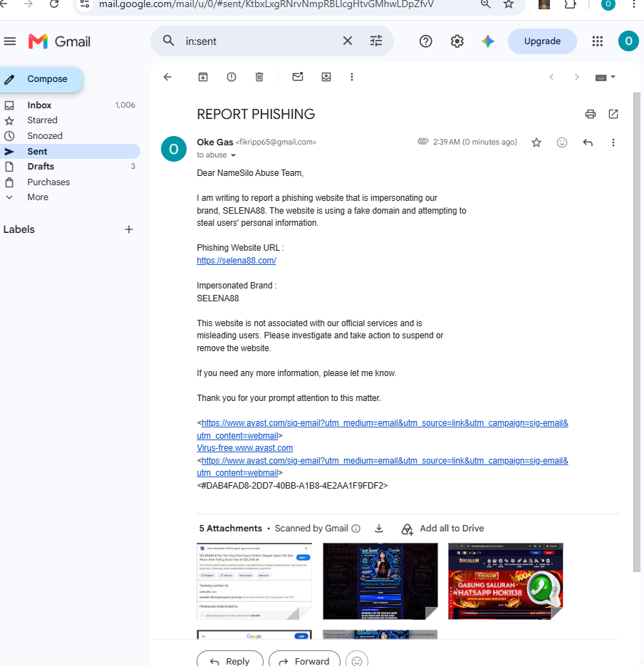
Task: Open the Google account avatar in Gmail header
Action: (x=628, y=41)
